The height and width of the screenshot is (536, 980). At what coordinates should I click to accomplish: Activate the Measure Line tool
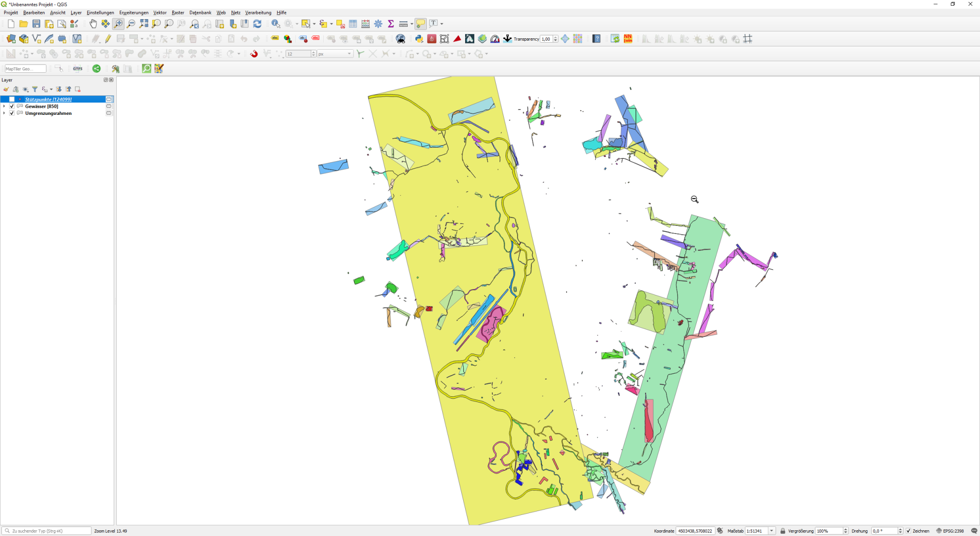click(403, 23)
